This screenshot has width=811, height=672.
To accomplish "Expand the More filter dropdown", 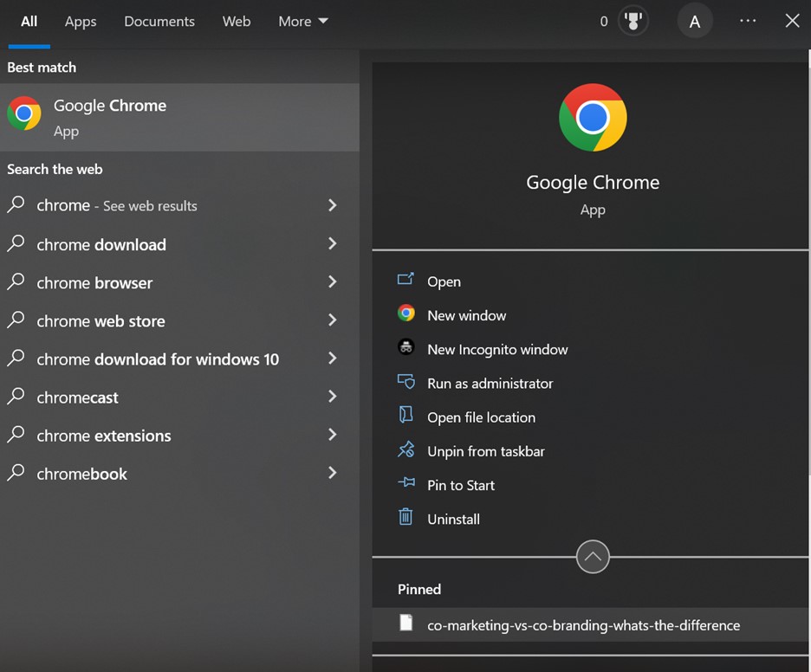I will [302, 22].
